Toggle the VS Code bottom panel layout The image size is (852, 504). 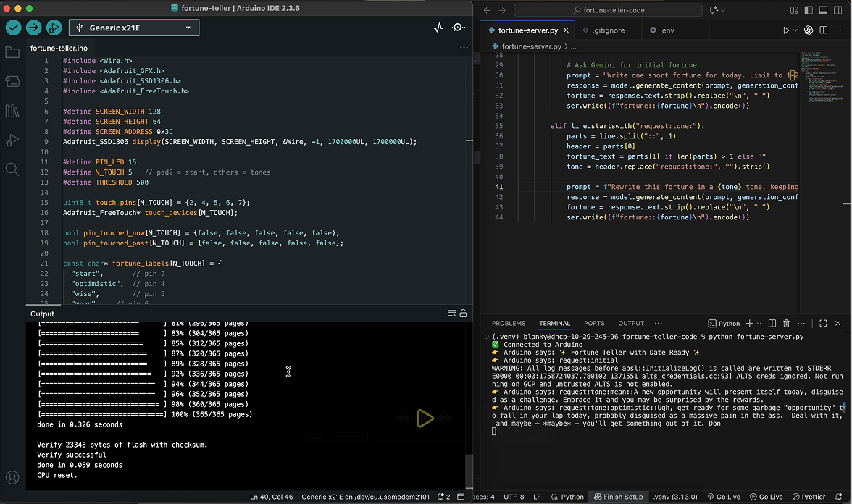tap(823, 10)
